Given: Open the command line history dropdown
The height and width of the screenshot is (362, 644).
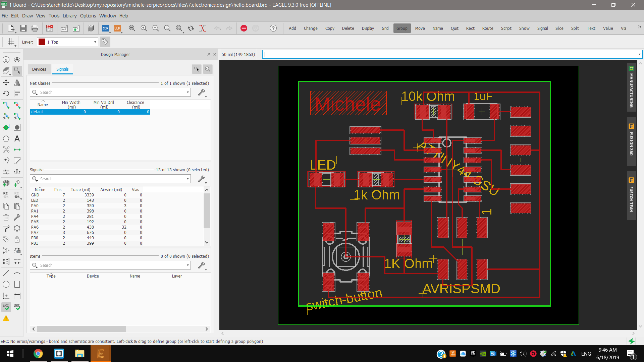Looking at the screenshot, I should tap(639, 54).
